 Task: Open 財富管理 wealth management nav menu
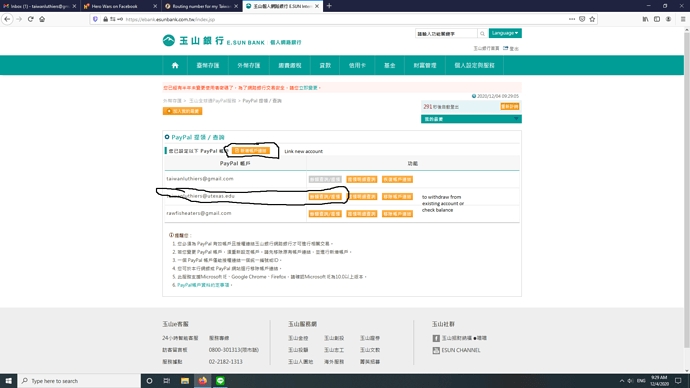[x=425, y=65]
